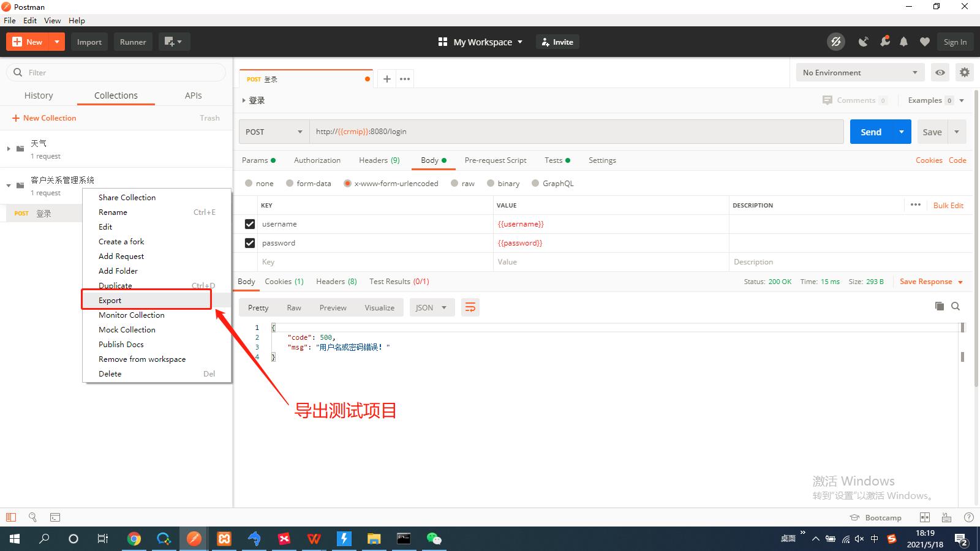This screenshot has width=980, height=551.
Task: Click the Send button
Action: pos(871,132)
